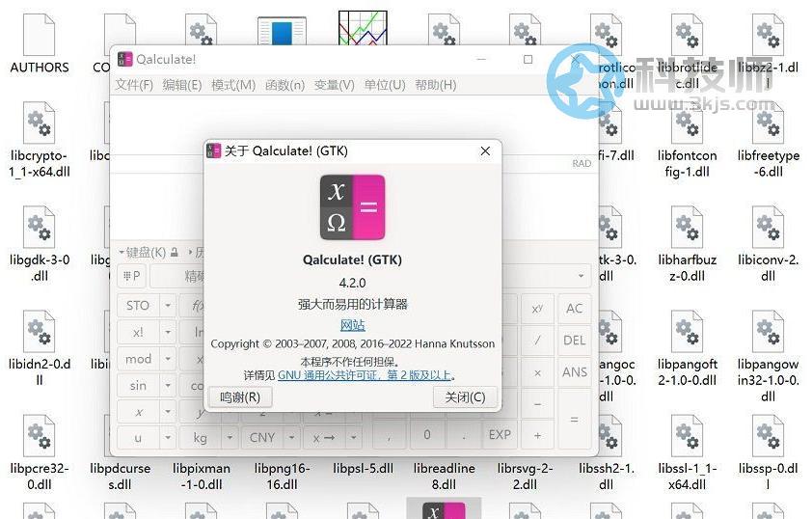Select the libpdcurses.dll file icon
Screen dimensions: 812x519
(x=121, y=476)
